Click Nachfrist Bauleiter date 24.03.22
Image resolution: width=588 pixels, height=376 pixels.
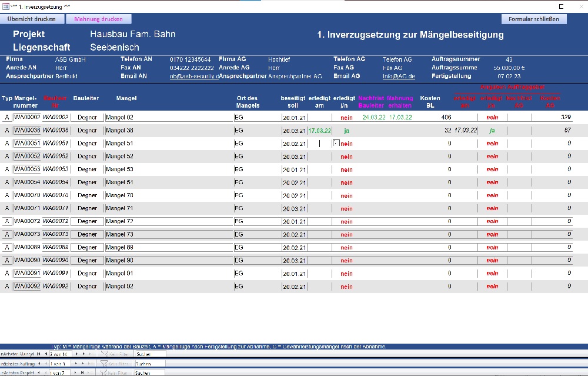point(374,118)
